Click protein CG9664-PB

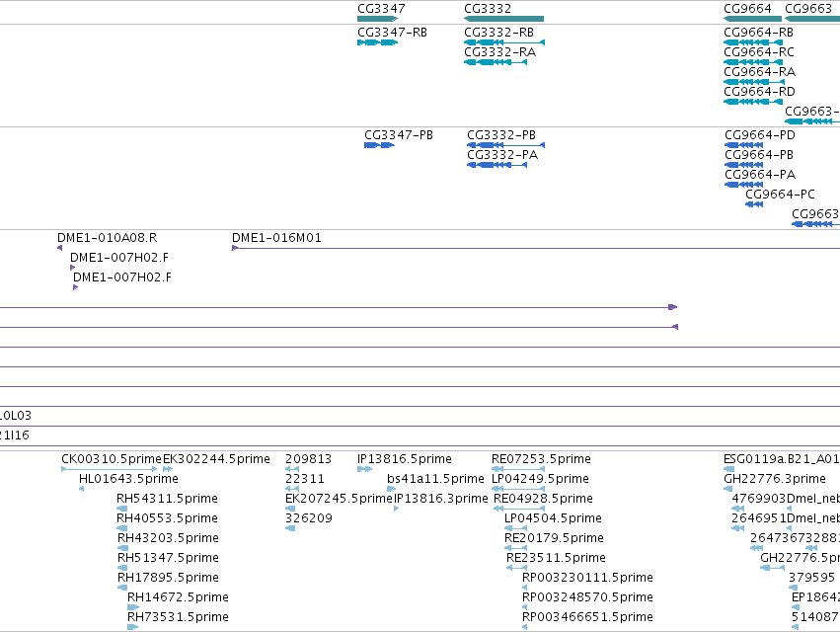tap(759, 155)
